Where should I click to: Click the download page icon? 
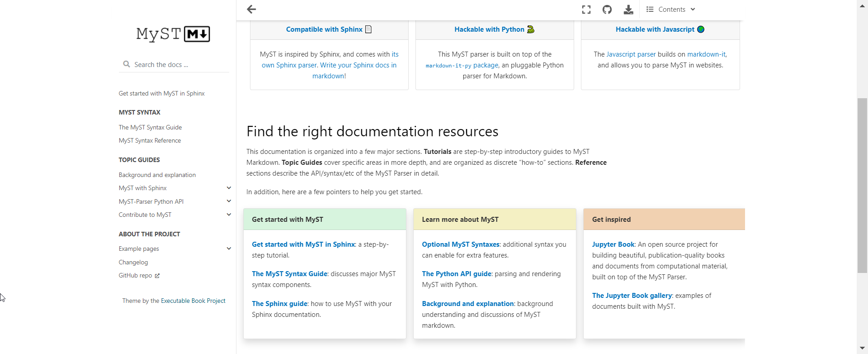click(x=628, y=10)
